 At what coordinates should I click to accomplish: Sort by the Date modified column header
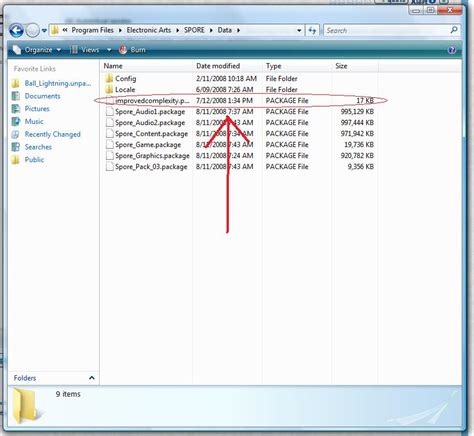coord(218,66)
